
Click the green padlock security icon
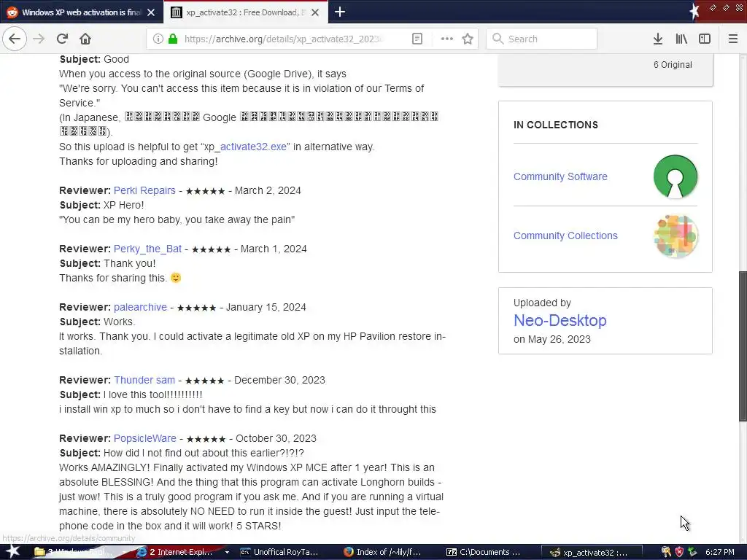click(x=173, y=39)
